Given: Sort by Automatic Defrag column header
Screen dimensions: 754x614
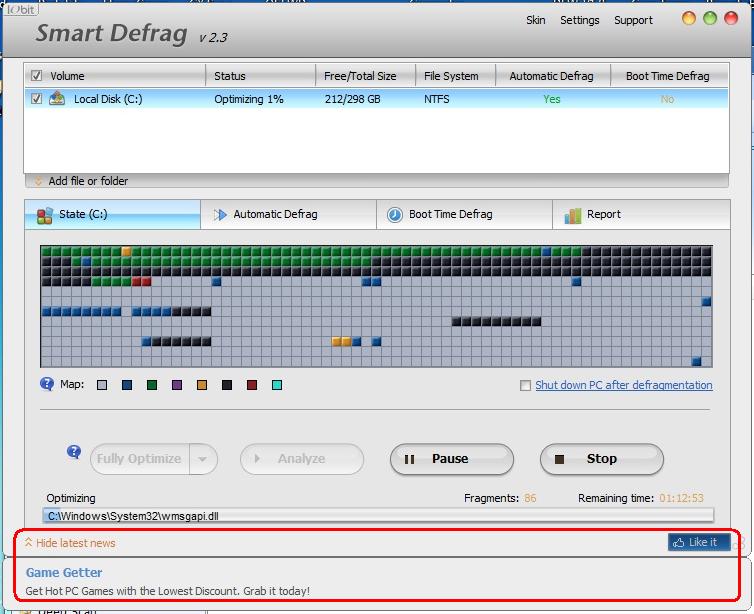Looking at the screenshot, I should (553, 75).
